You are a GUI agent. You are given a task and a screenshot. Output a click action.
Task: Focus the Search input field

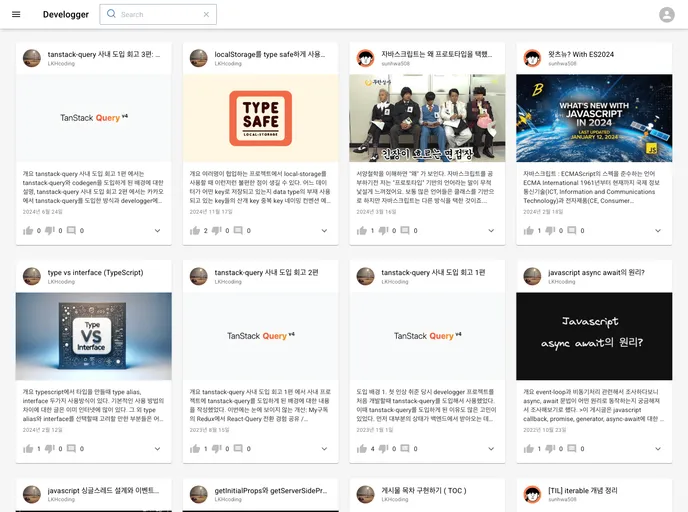(158, 14)
